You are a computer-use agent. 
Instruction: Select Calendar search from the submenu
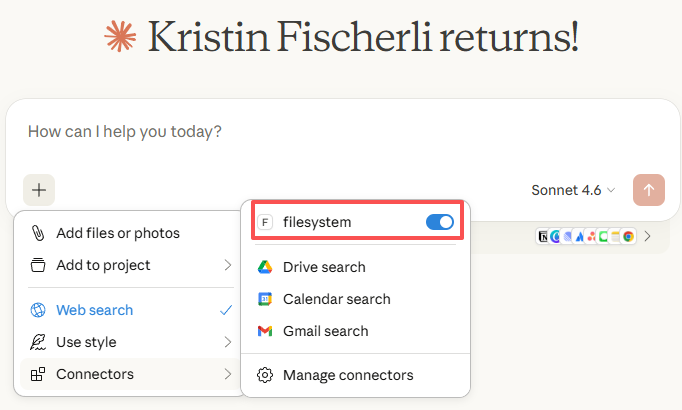tap(336, 299)
